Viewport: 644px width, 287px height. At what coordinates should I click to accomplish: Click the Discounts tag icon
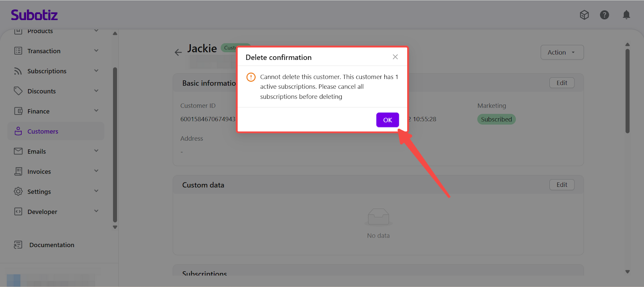(18, 91)
